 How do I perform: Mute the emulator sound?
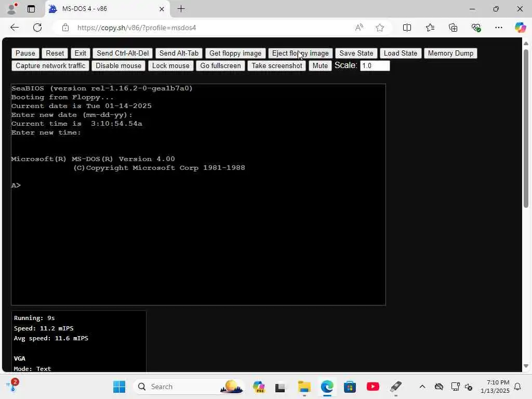(320, 66)
